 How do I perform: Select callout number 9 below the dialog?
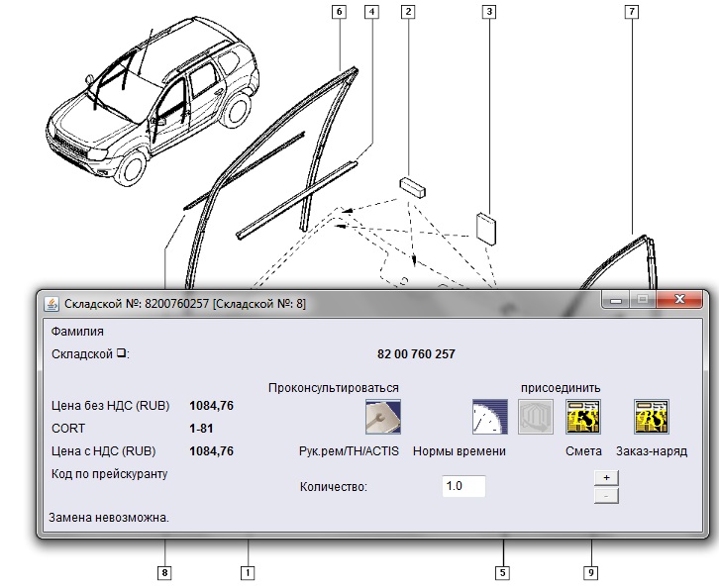(591, 572)
